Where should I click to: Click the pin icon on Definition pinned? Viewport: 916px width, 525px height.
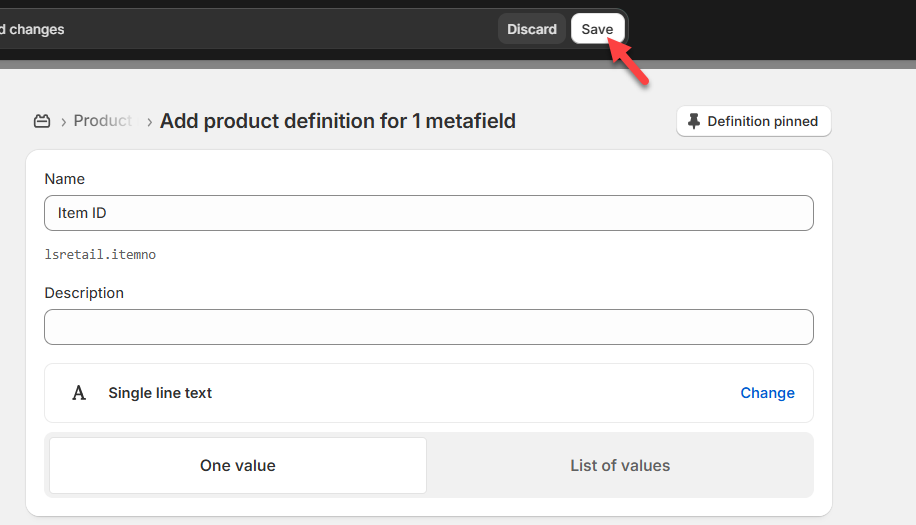(x=694, y=121)
